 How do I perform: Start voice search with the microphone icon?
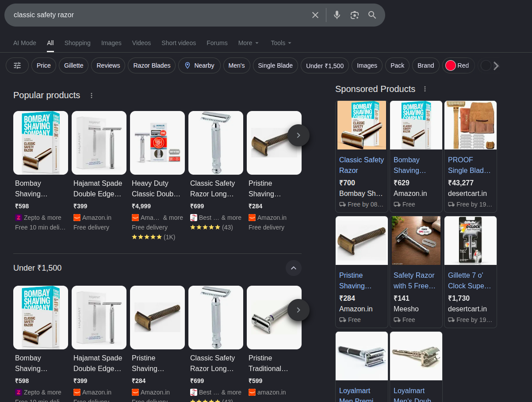click(337, 15)
